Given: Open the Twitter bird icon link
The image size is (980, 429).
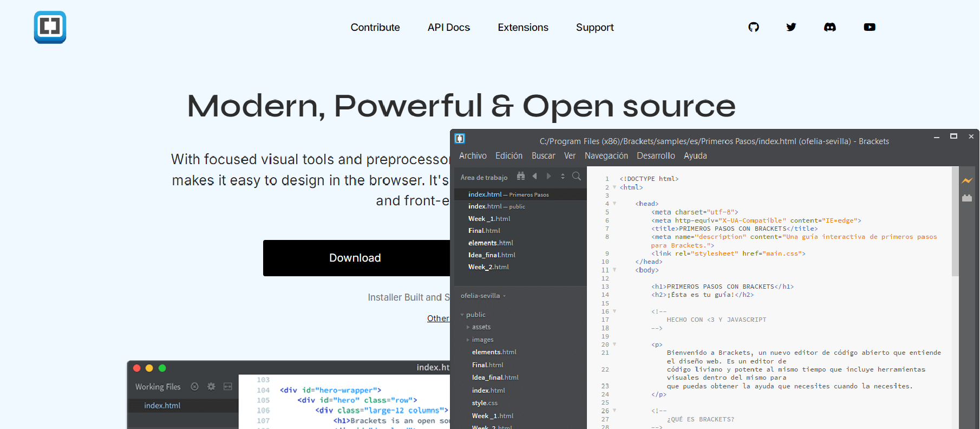Looking at the screenshot, I should click(x=792, y=27).
